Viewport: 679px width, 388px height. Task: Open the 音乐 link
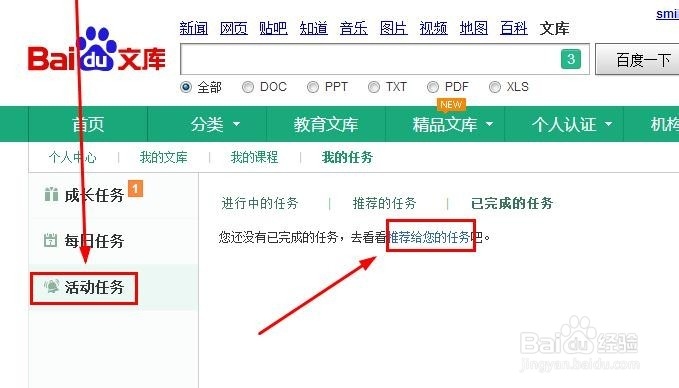353,29
